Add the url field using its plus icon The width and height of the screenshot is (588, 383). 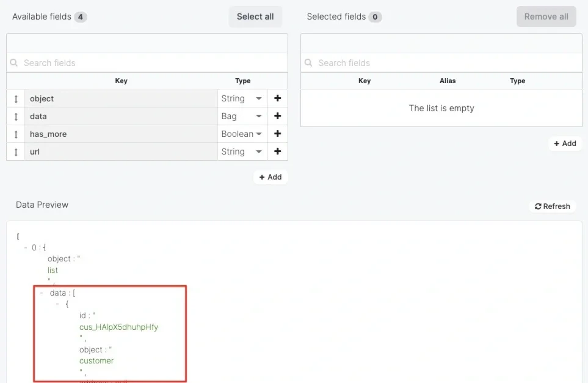pyautogui.click(x=277, y=151)
